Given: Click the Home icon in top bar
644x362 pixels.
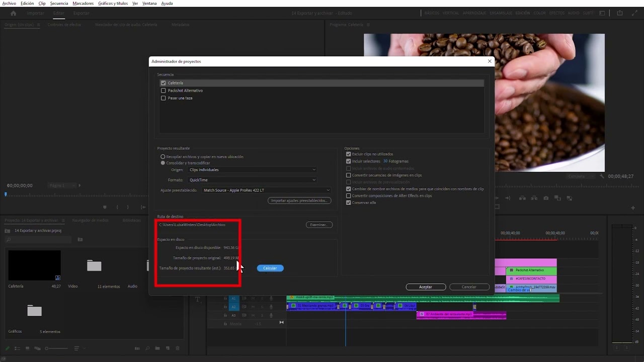Looking at the screenshot, I should 13,13.
